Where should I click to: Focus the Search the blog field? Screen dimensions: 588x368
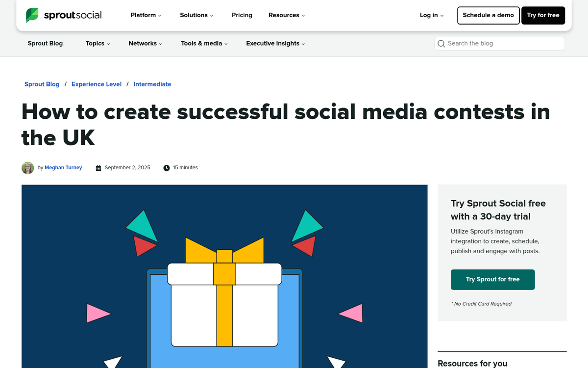click(x=504, y=44)
